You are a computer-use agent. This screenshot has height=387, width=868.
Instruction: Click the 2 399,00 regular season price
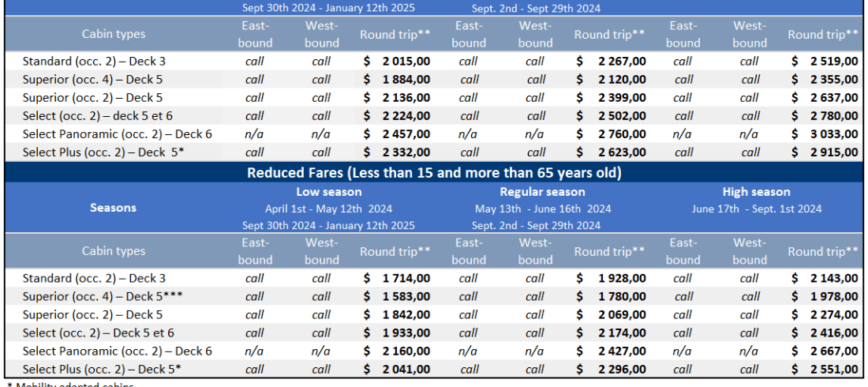(x=621, y=98)
